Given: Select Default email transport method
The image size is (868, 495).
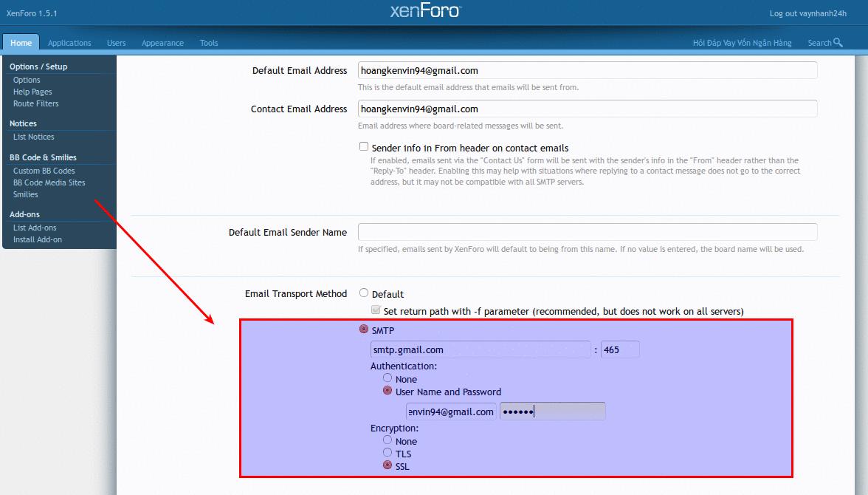Looking at the screenshot, I should (x=364, y=293).
